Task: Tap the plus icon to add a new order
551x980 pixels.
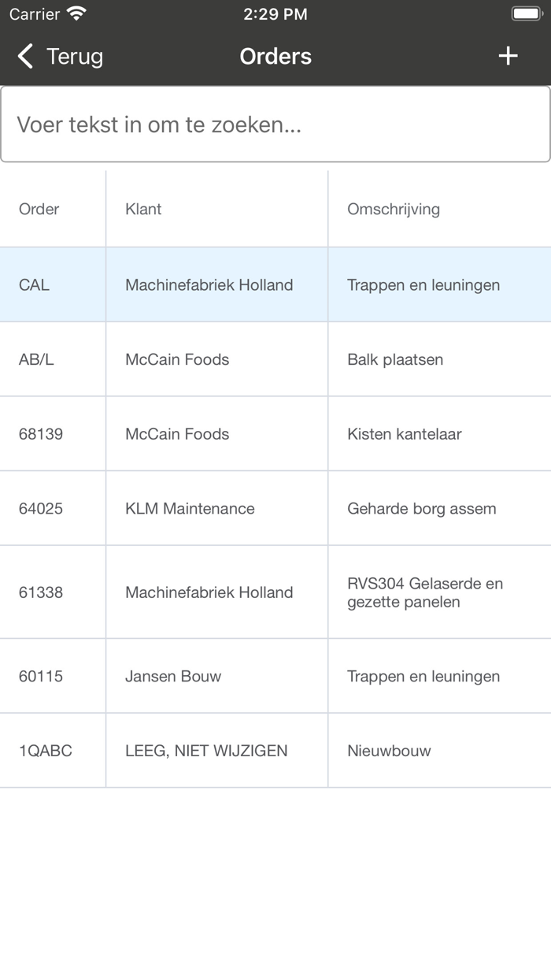Action: [508, 56]
